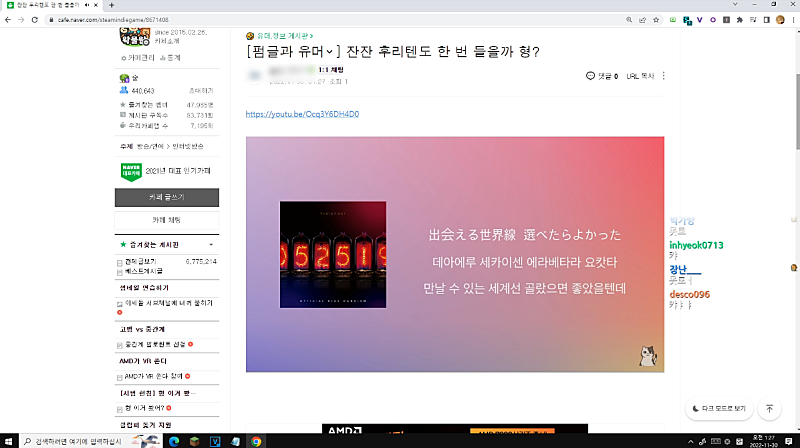800x448 pixels.
Task: Open the teal translate extension icon
Action: tap(687, 20)
